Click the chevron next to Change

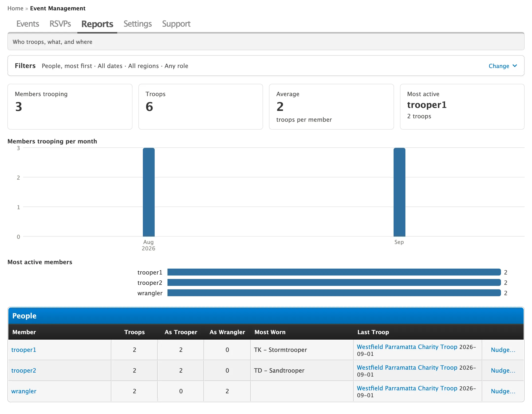pos(515,66)
